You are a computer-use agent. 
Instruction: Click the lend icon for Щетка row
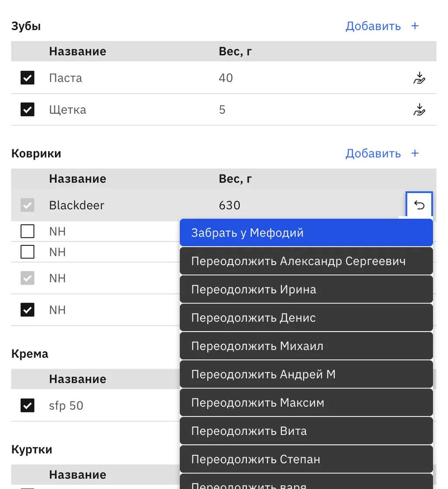(x=419, y=109)
